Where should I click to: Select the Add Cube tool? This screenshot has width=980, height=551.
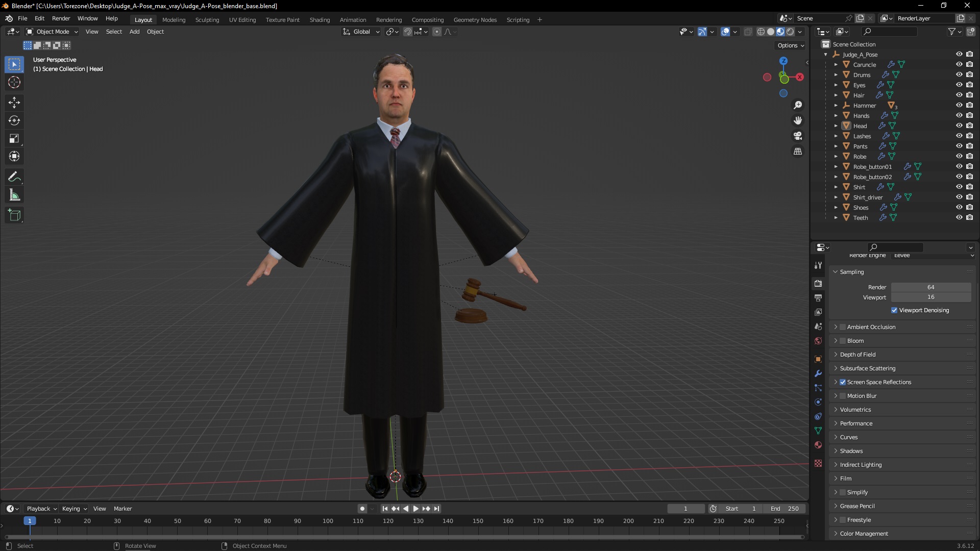(14, 215)
